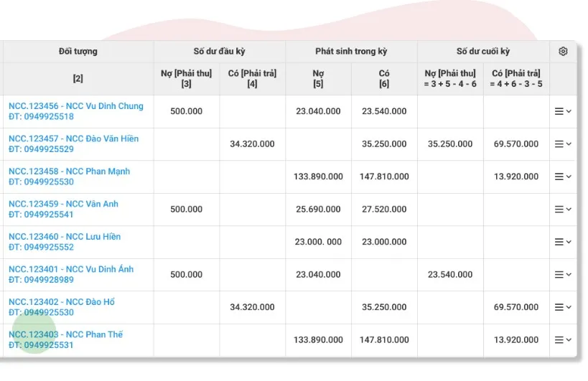Click the Phát sinh trong kỳ header
The height and width of the screenshot is (381, 588).
point(351,52)
